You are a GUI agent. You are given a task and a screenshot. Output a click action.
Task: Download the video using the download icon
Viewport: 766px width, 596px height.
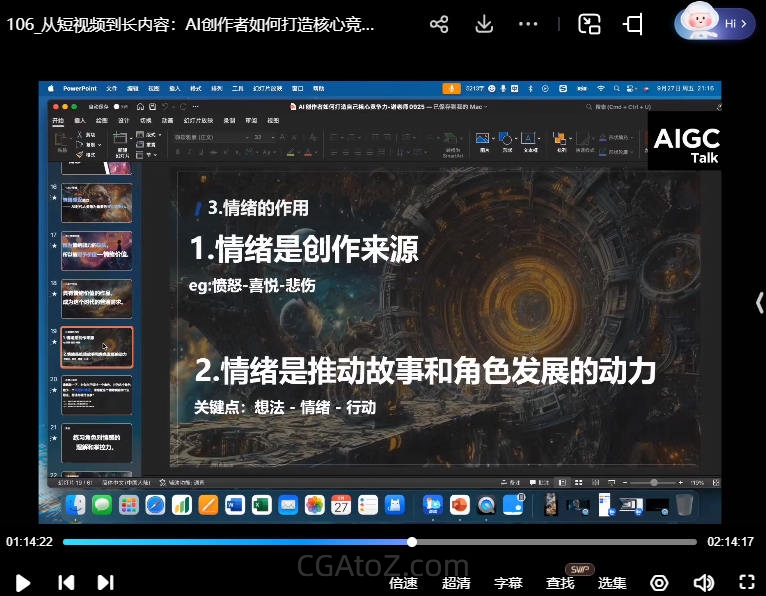pos(484,25)
